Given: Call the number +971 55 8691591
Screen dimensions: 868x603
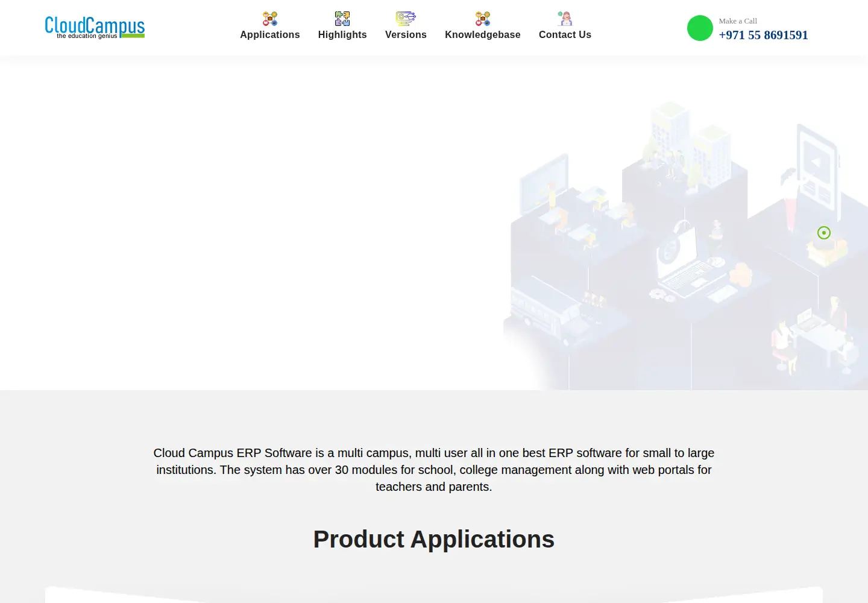Looking at the screenshot, I should click(x=763, y=35).
